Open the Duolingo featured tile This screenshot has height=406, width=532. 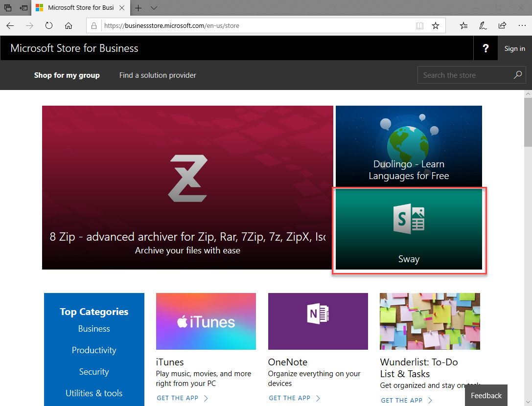click(409, 146)
